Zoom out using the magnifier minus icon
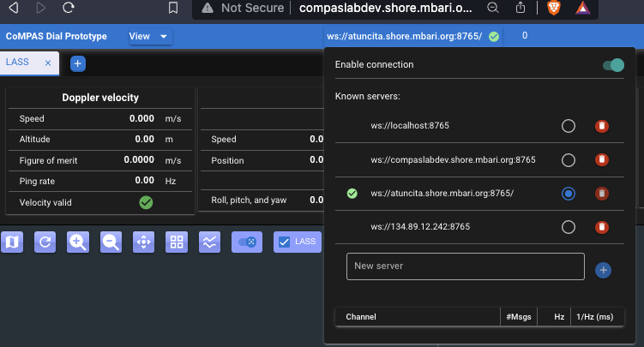This screenshot has width=644, height=347. coord(111,242)
